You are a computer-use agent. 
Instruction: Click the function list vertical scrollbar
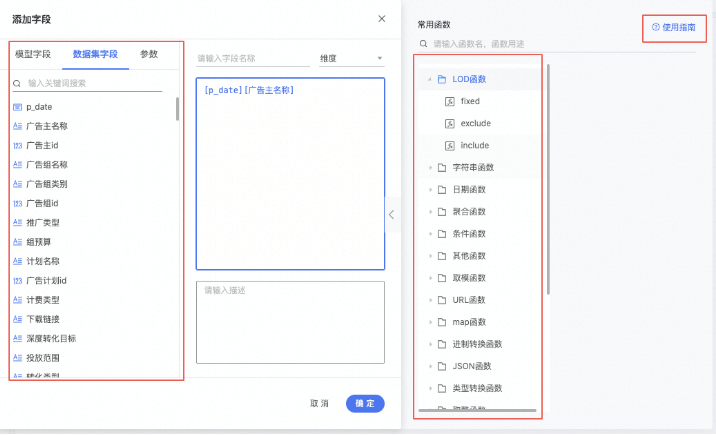coord(548,179)
